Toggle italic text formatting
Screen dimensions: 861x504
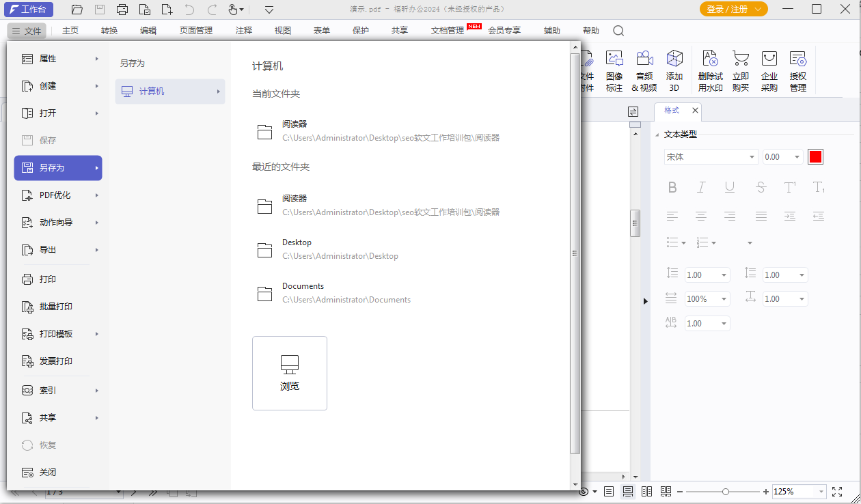701,186
